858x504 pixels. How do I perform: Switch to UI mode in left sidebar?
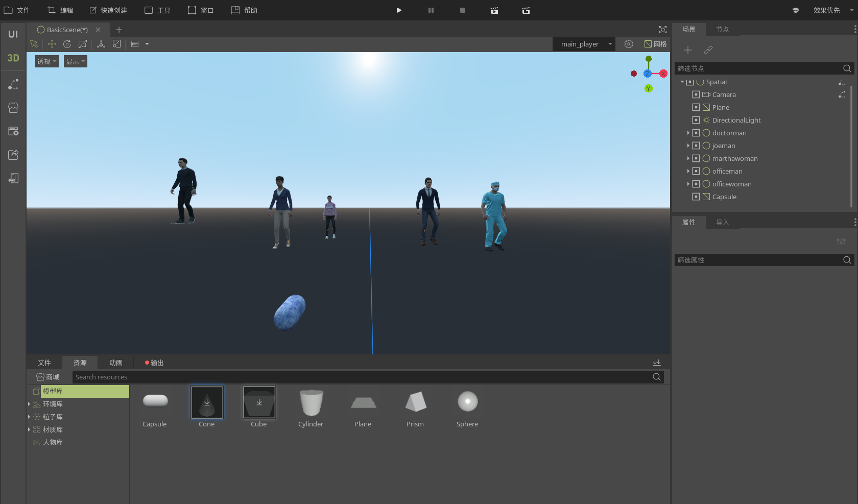coord(13,34)
